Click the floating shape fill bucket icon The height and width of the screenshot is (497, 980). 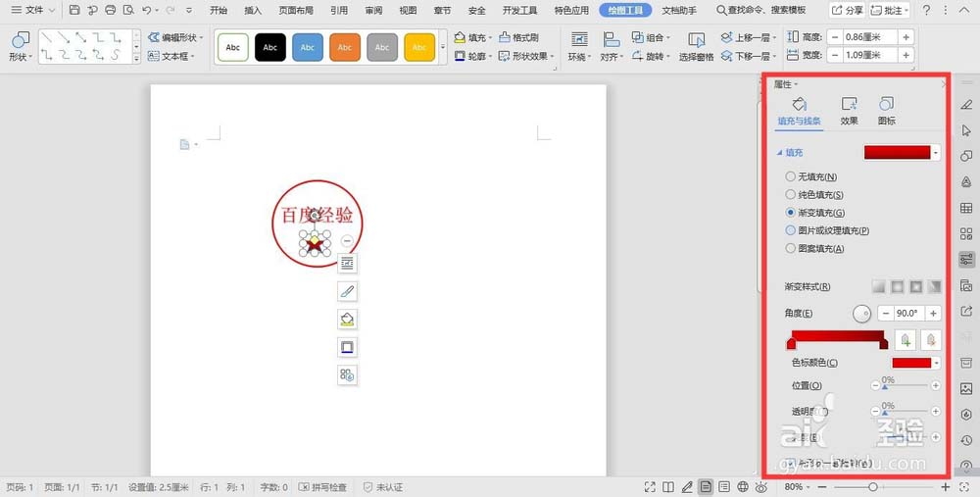[x=348, y=319]
